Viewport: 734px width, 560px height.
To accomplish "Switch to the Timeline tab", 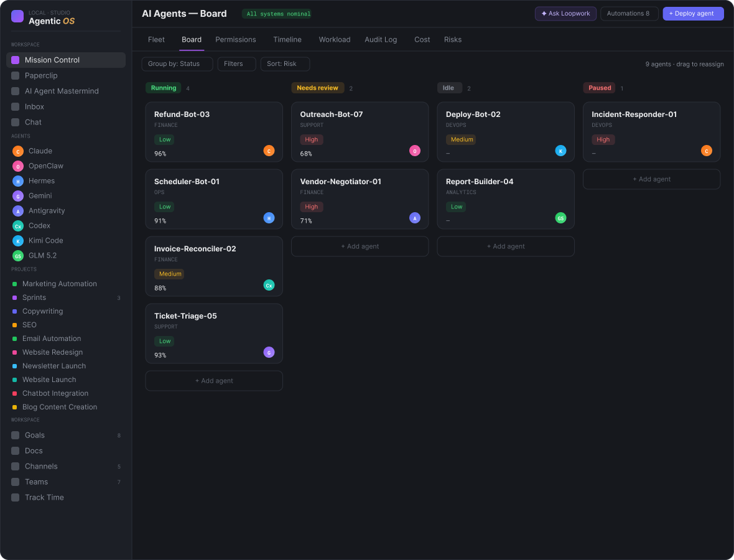I will pos(287,40).
